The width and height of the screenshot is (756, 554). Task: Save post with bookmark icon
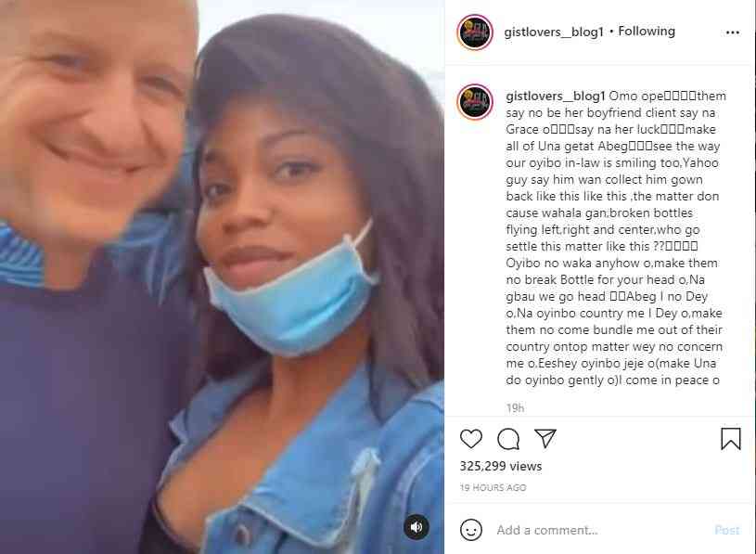coord(730,438)
